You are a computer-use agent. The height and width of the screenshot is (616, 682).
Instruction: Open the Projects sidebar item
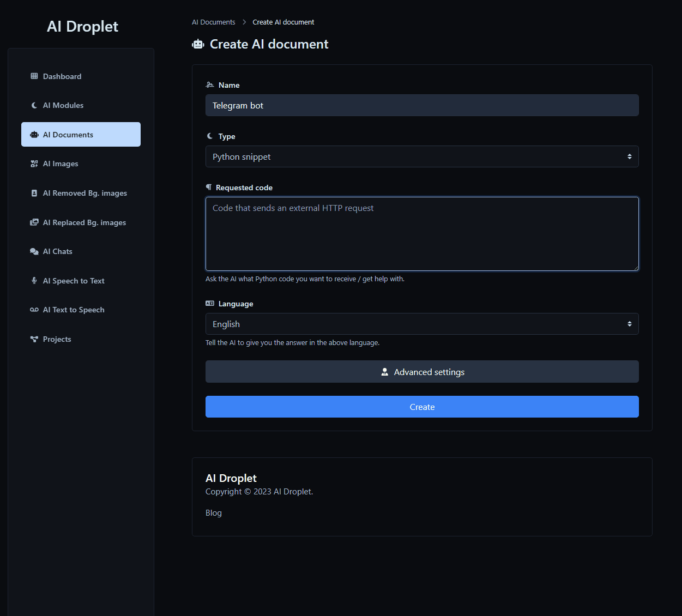81,339
